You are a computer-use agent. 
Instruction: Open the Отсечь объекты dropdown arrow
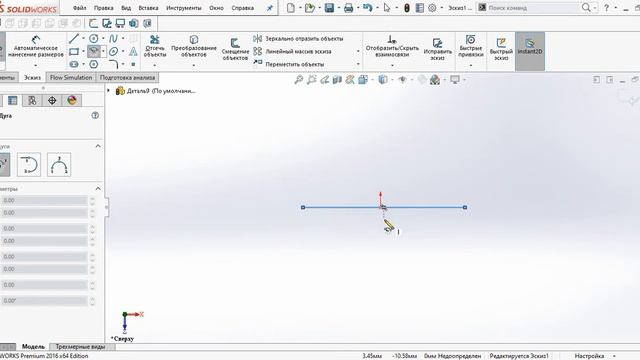155,65
